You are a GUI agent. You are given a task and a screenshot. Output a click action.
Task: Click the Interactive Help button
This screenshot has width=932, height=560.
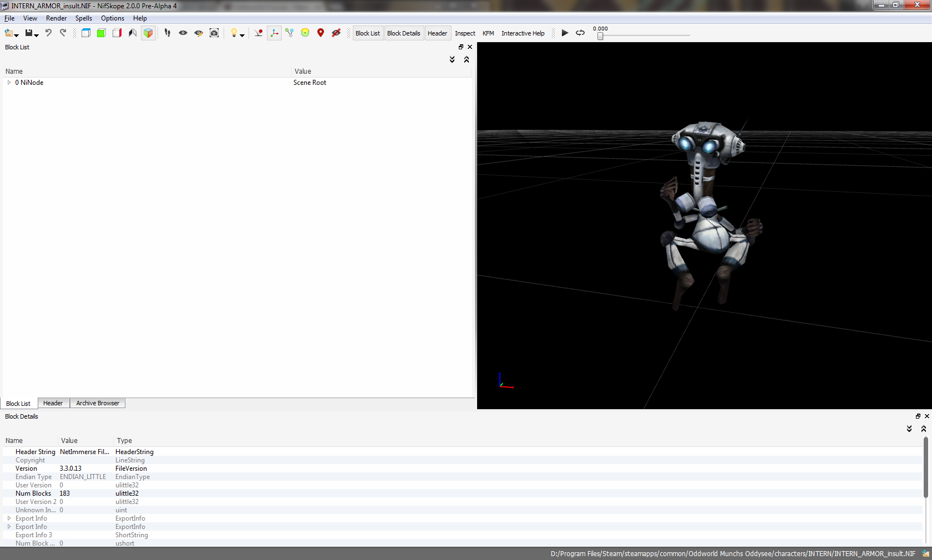pos(523,33)
